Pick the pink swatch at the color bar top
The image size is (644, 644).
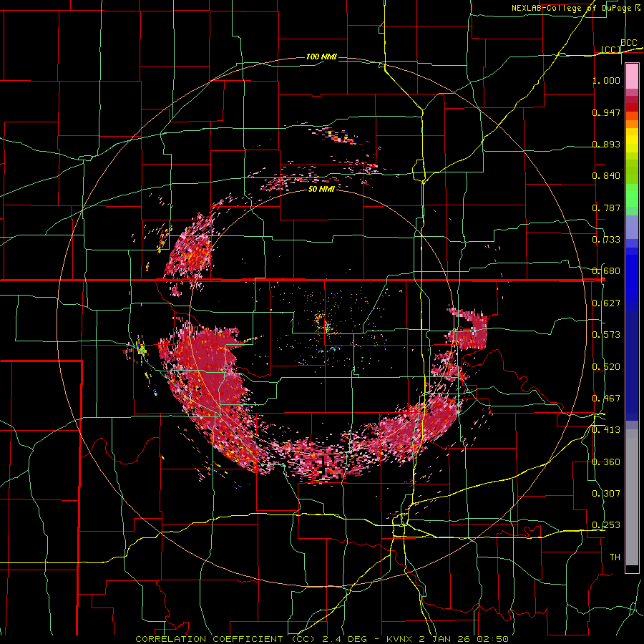[632, 77]
